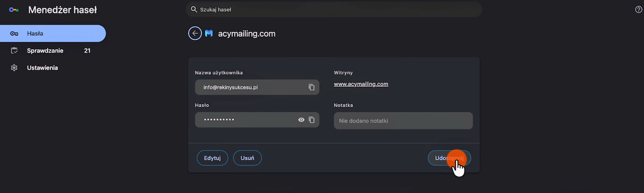This screenshot has height=193, width=644.
Task: Open the Hasła section in sidebar
Action: (x=53, y=33)
